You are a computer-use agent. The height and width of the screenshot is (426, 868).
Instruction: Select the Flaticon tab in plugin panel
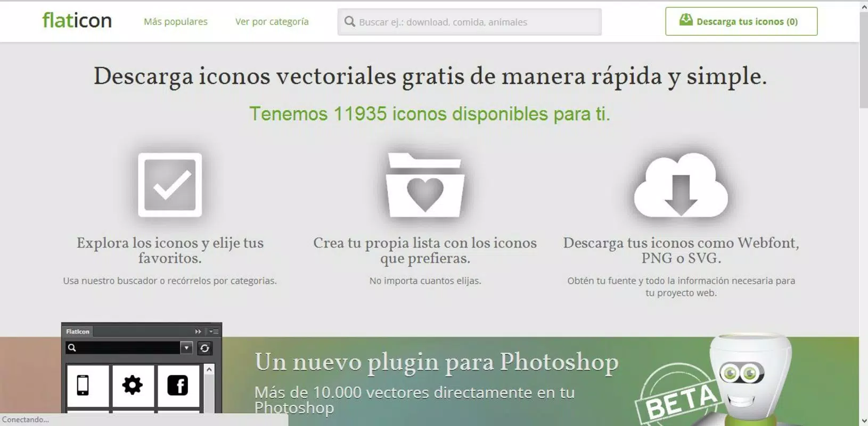[x=78, y=331]
